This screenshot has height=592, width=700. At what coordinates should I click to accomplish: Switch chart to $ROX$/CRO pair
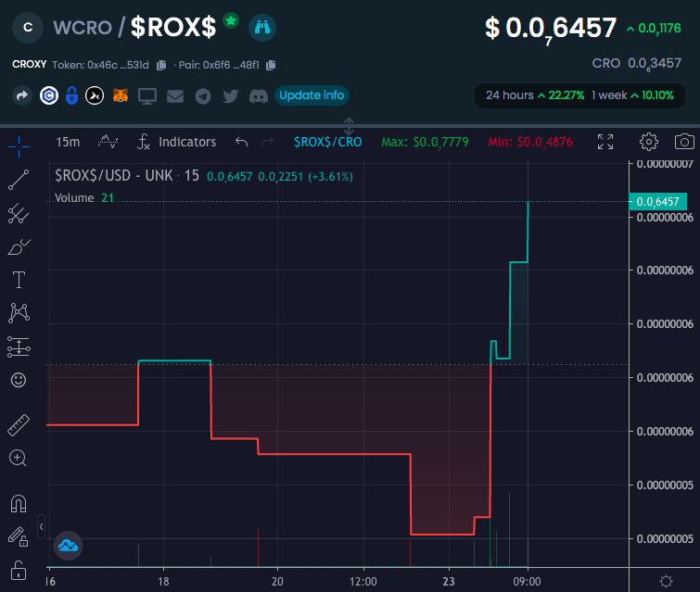click(x=327, y=142)
